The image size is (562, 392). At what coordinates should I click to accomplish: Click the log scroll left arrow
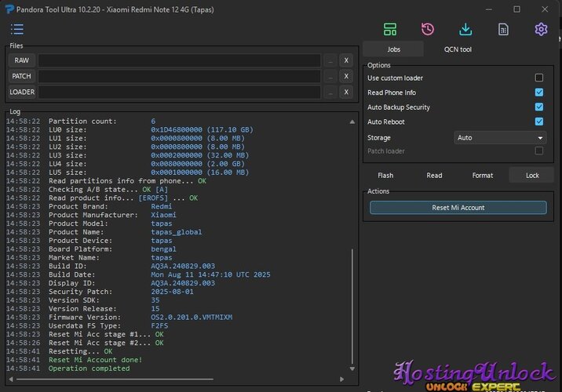coord(11,379)
